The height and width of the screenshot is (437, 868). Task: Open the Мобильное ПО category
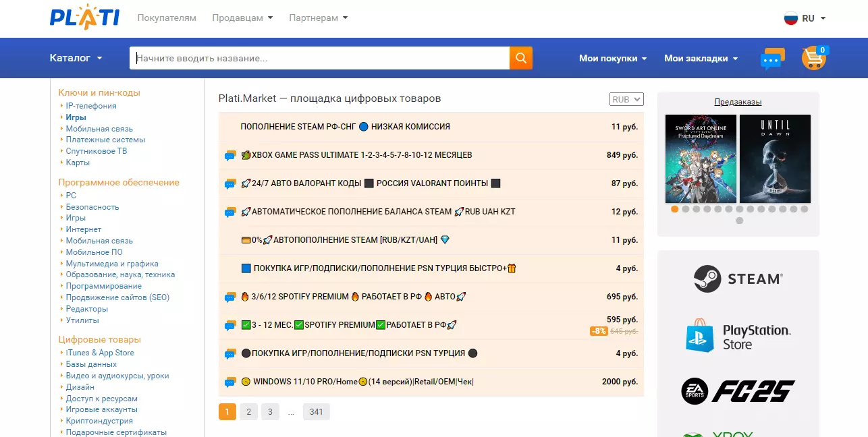[x=94, y=252]
